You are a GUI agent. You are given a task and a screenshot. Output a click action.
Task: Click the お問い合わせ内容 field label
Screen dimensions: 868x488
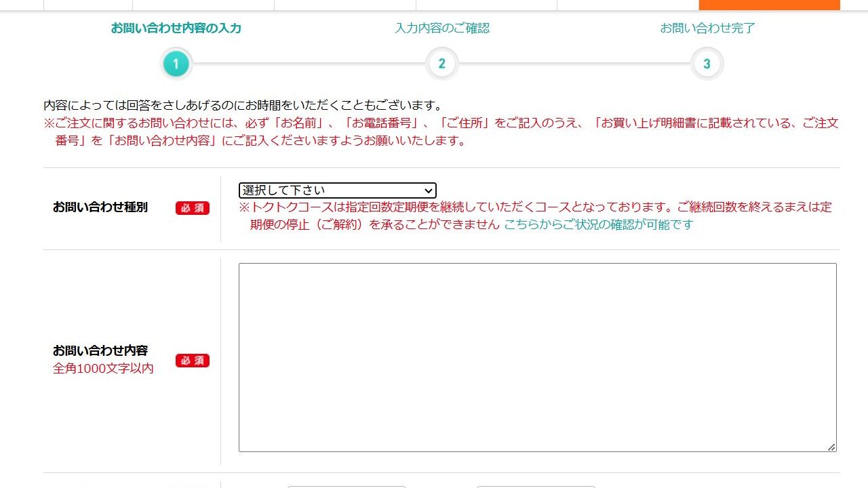(100, 351)
